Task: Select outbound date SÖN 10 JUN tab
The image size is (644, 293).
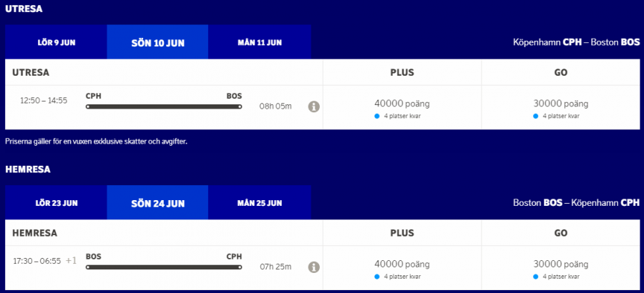Action: (157, 42)
